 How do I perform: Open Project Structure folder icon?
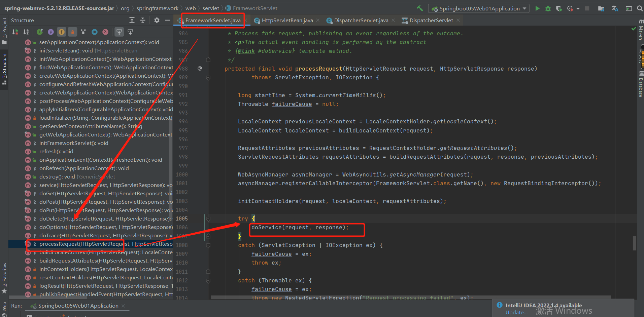(x=601, y=8)
